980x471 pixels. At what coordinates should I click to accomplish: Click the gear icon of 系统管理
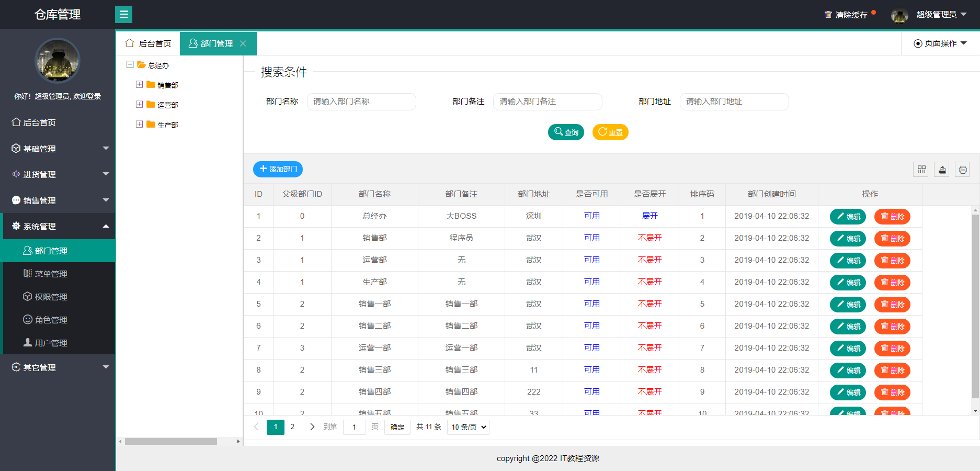point(16,226)
